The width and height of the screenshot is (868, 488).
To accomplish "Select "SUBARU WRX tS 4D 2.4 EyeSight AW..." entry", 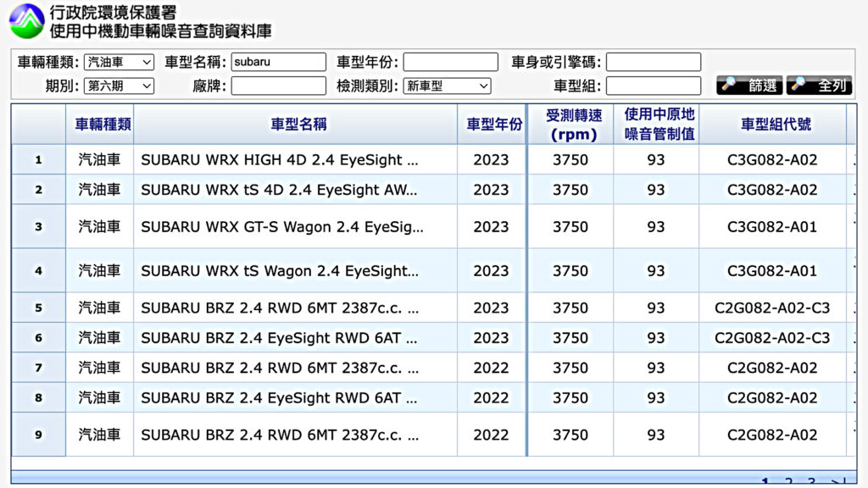I will [x=279, y=190].
